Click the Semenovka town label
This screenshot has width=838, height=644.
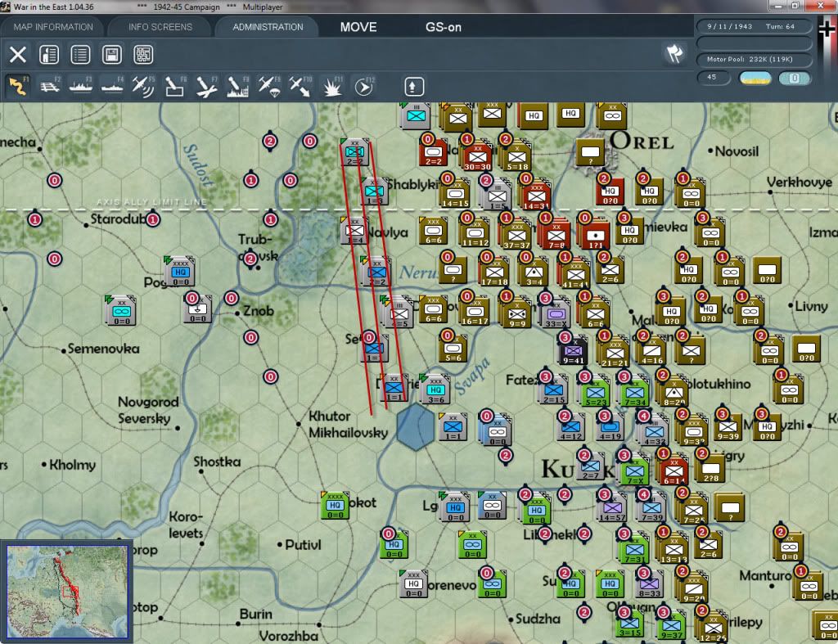click(x=103, y=349)
